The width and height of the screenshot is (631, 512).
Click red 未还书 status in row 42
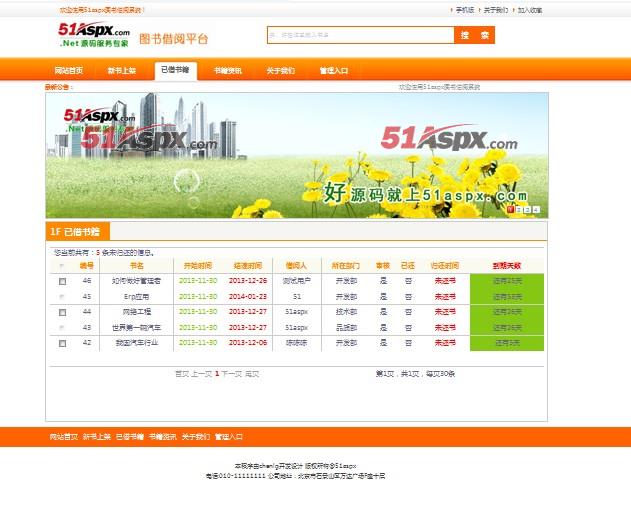point(445,343)
